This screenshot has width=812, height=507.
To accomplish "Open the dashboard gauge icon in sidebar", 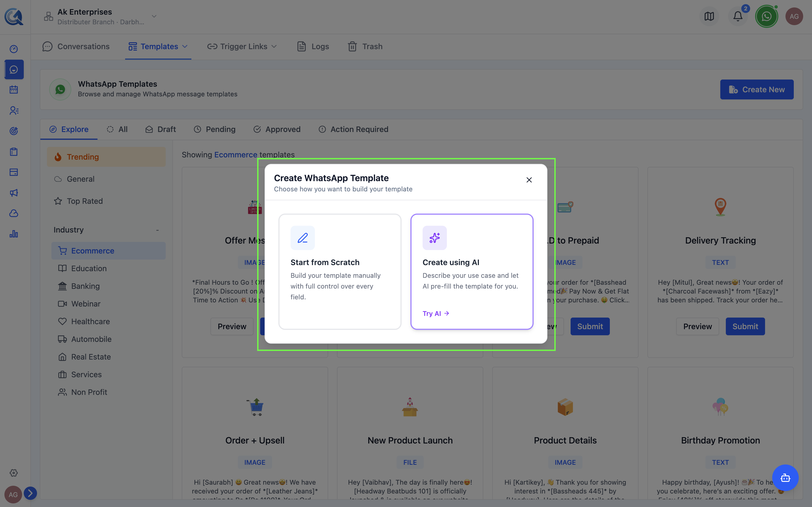I will pyautogui.click(x=14, y=49).
